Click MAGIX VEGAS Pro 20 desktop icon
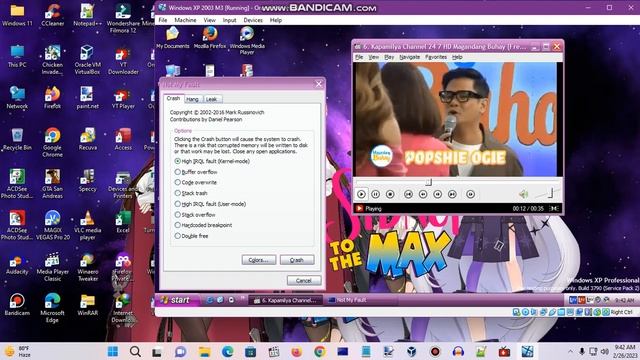The height and width of the screenshot is (360, 640). point(53,225)
